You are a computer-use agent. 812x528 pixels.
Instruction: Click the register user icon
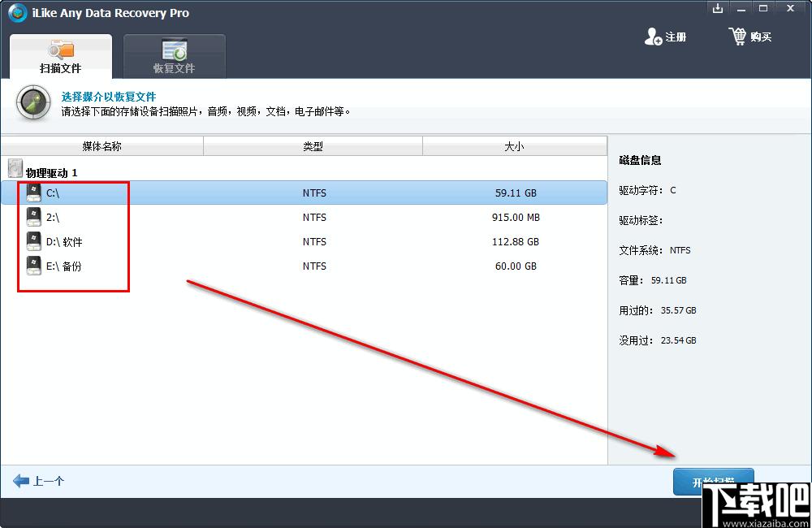pos(653,37)
